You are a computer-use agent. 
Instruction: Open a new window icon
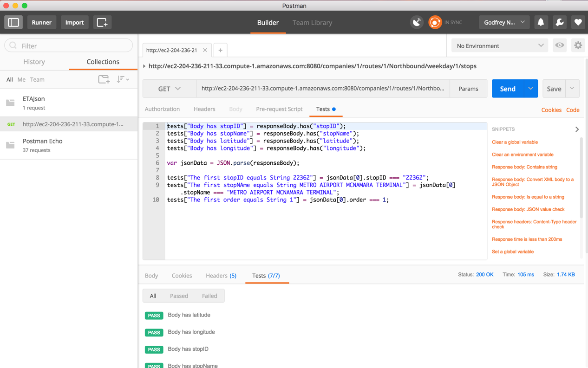102,22
